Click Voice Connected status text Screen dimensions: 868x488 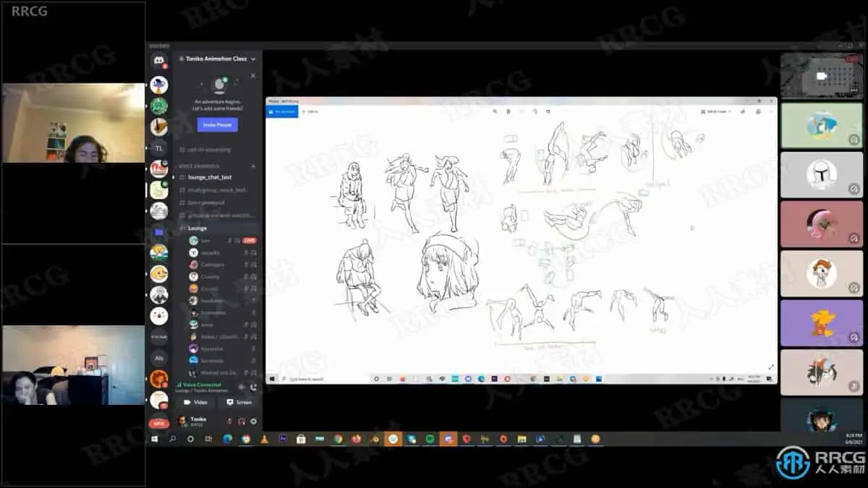(200, 385)
